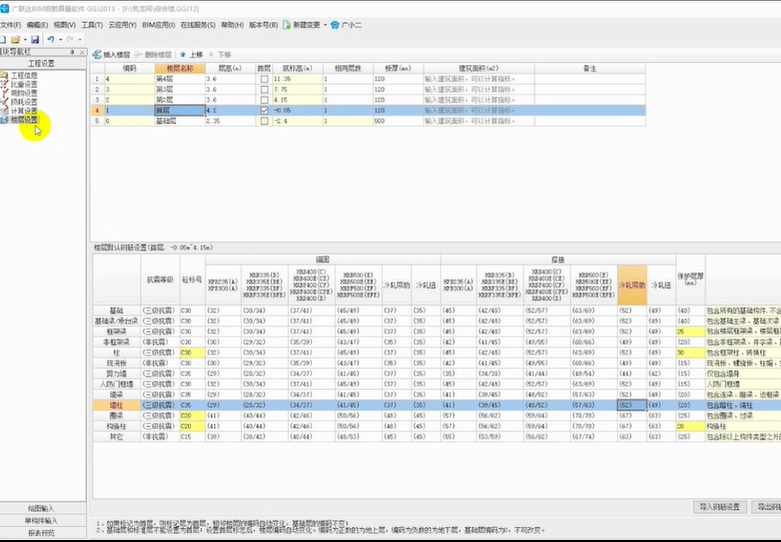
Task: Click the save disk icon
Action: [x=35, y=39]
